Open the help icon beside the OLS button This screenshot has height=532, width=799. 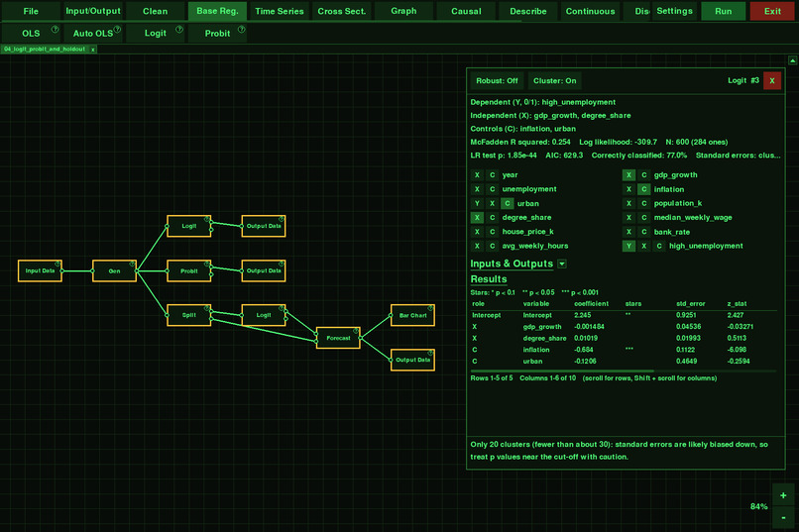click(x=56, y=30)
